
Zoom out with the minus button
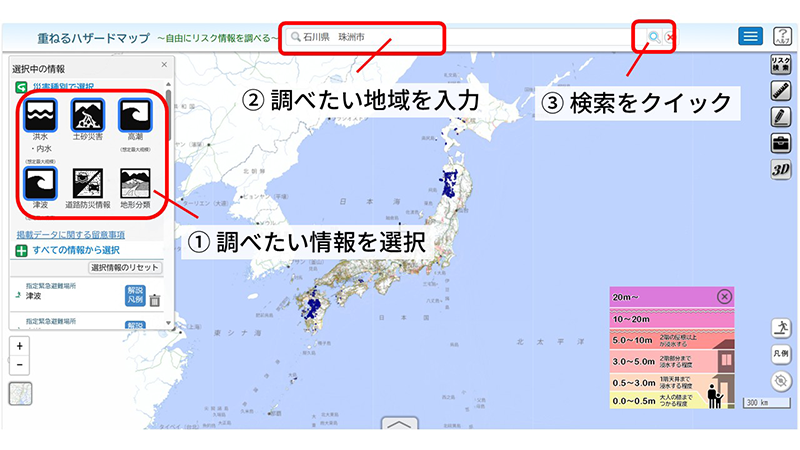click(x=19, y=365)
